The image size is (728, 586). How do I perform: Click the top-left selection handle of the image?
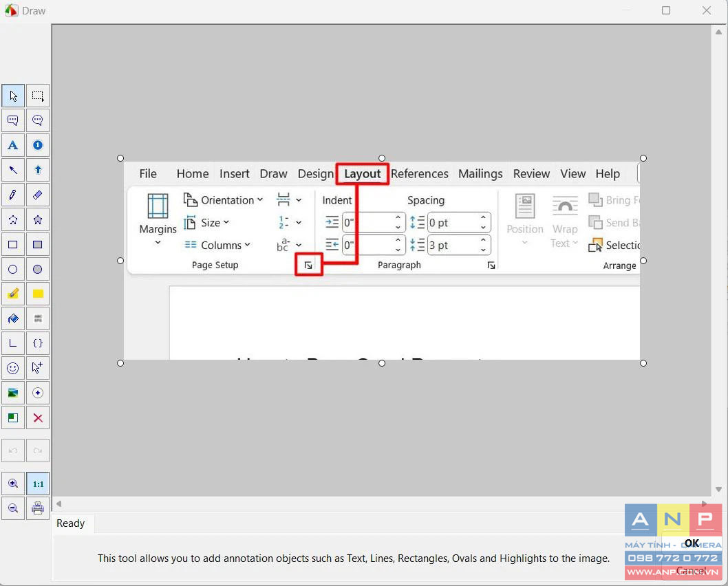(x=120, y=158)
